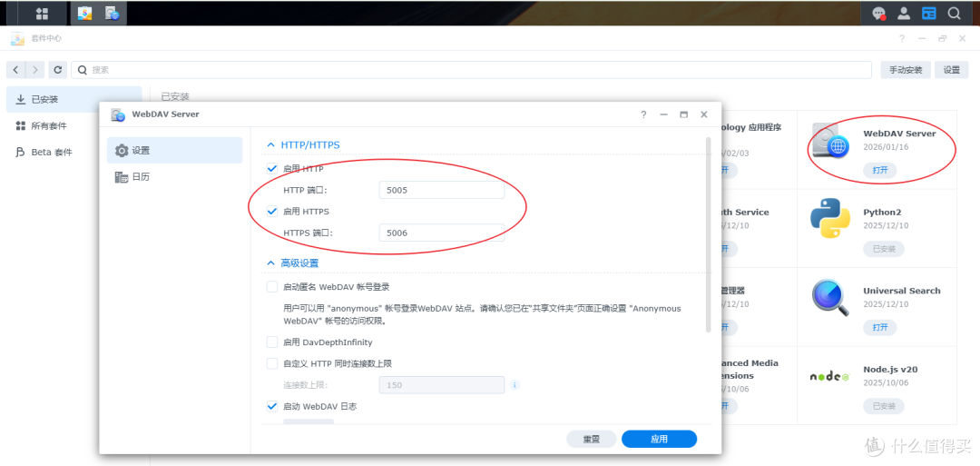Click the HTTPS 端口 field showing 5006
The width and height of the screenshot is (980, 466).
[x=442, y=233]
